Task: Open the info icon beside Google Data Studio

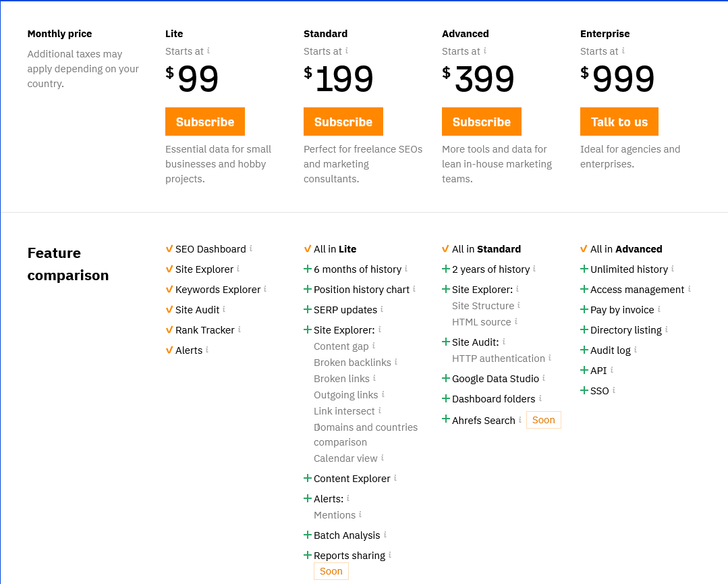Action: [x=542, y=378]
